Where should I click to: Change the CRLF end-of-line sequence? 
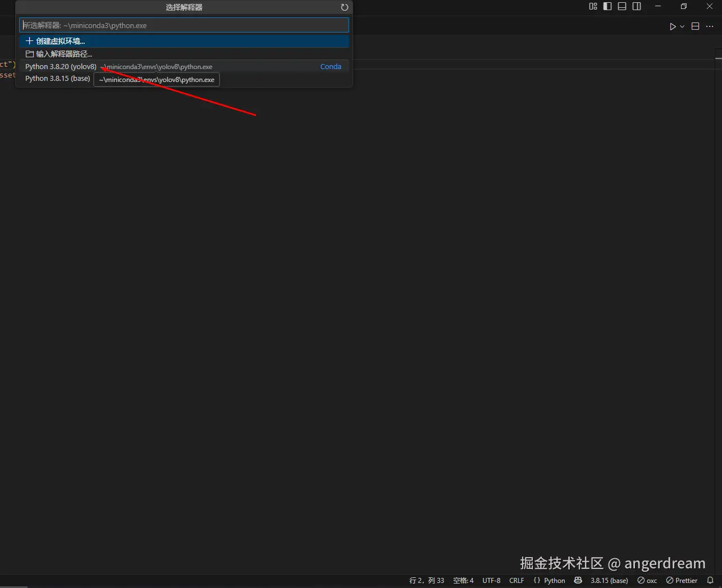(x=517, y=581)
